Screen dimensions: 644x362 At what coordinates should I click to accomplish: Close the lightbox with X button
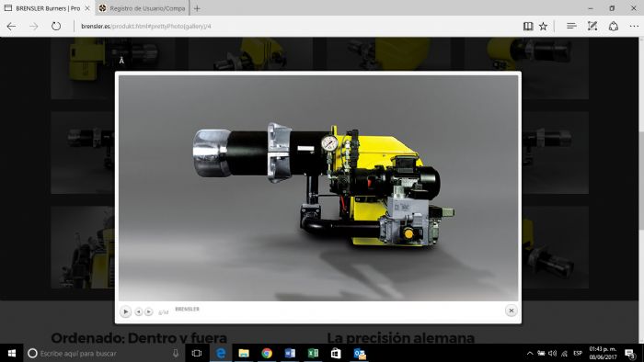coord(511,311)
